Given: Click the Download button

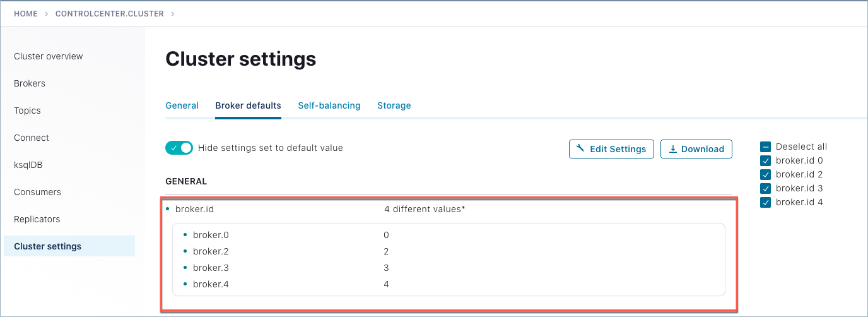Looking at the screenshot, I should [x=696, y=149].
